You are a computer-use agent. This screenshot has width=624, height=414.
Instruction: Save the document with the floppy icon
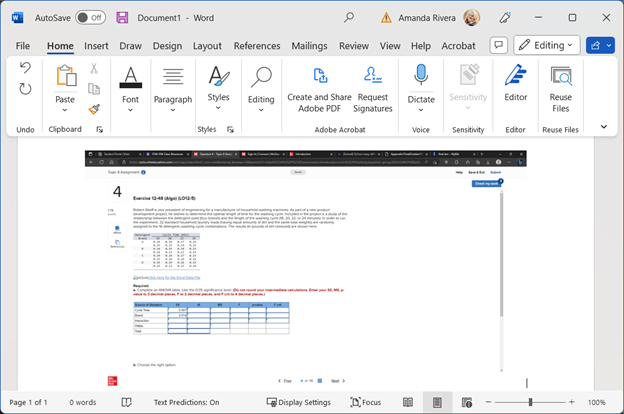pos(122,18)
